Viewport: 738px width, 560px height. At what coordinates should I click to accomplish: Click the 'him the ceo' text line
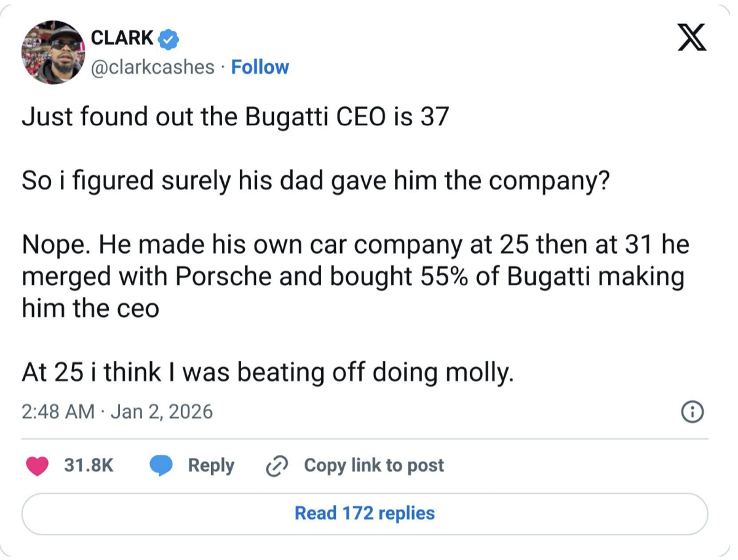[x=90, y=308]
